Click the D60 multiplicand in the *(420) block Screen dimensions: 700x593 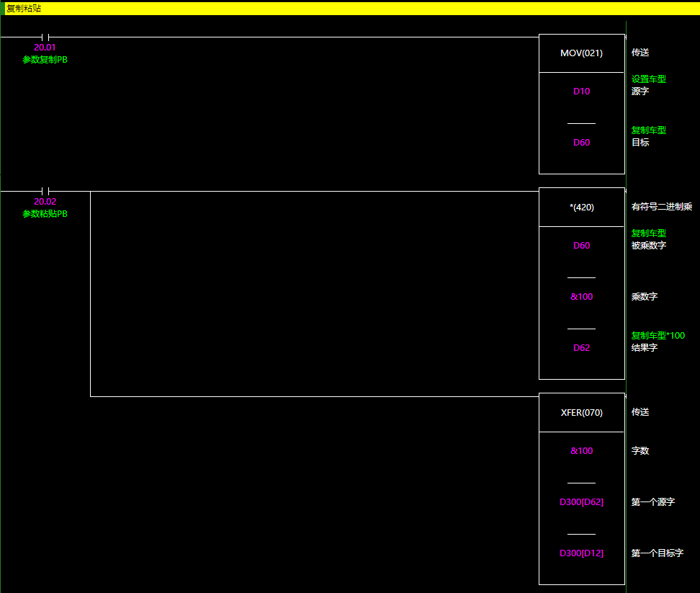[581, 246]
